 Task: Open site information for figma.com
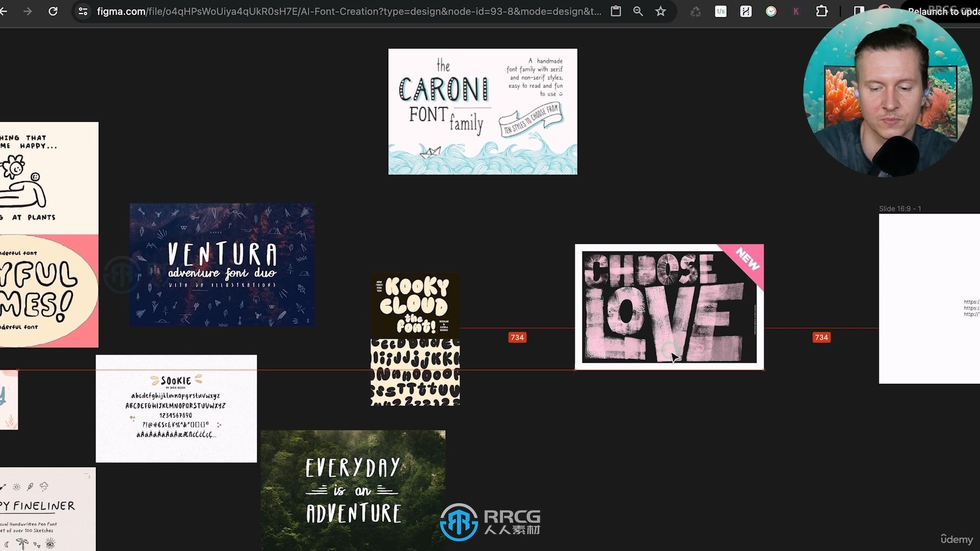(x=83, y=11)
